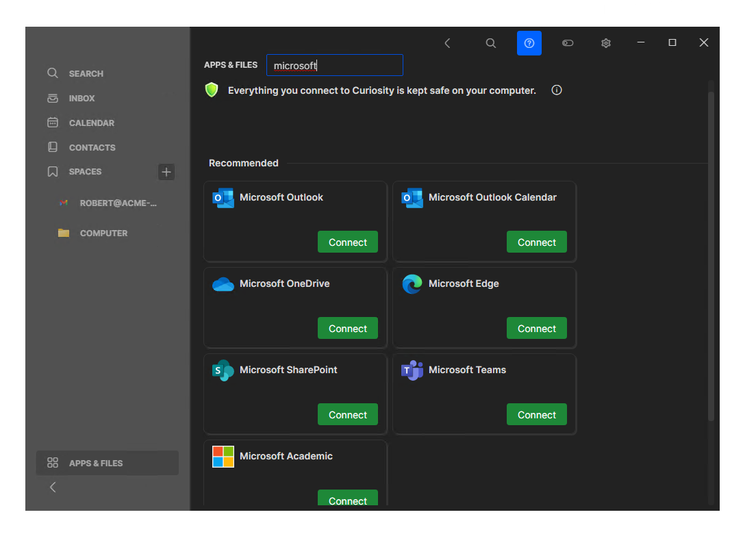Viewport: 756px width, 545px height.
Task: Click the SharePoint app icon
Action: [x=223, y=370]
